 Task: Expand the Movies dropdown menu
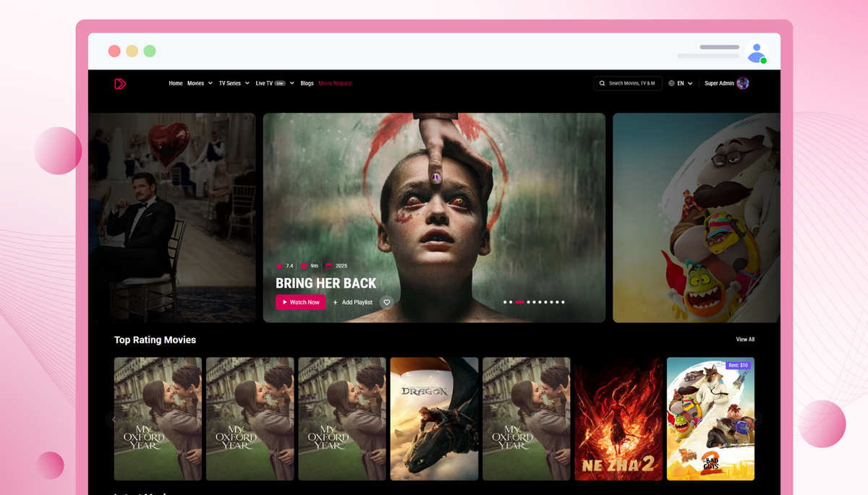(x=200, y=83)
